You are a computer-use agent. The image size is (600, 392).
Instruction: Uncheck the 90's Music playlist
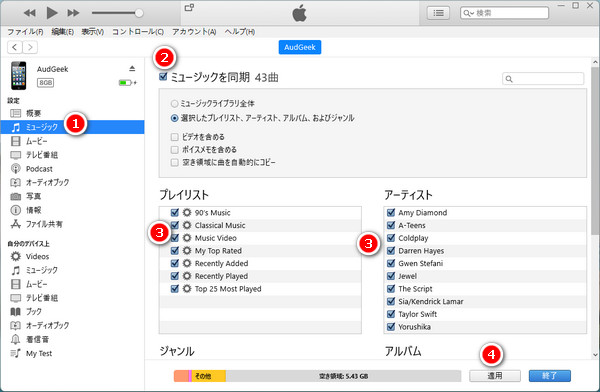pyautogui.click(x=174, y=212)
